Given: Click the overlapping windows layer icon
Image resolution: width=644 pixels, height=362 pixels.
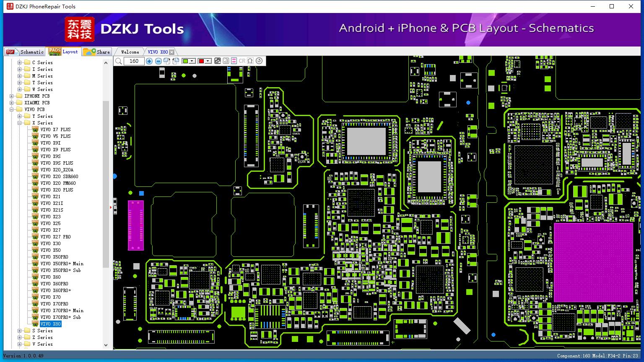Looking at the screenshot, I should tap(218, 61).
